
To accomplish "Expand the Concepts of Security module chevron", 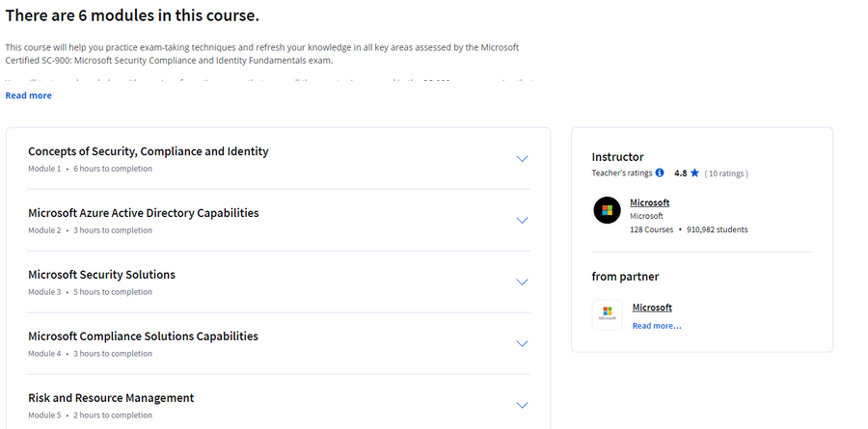I will click(522, 159).
